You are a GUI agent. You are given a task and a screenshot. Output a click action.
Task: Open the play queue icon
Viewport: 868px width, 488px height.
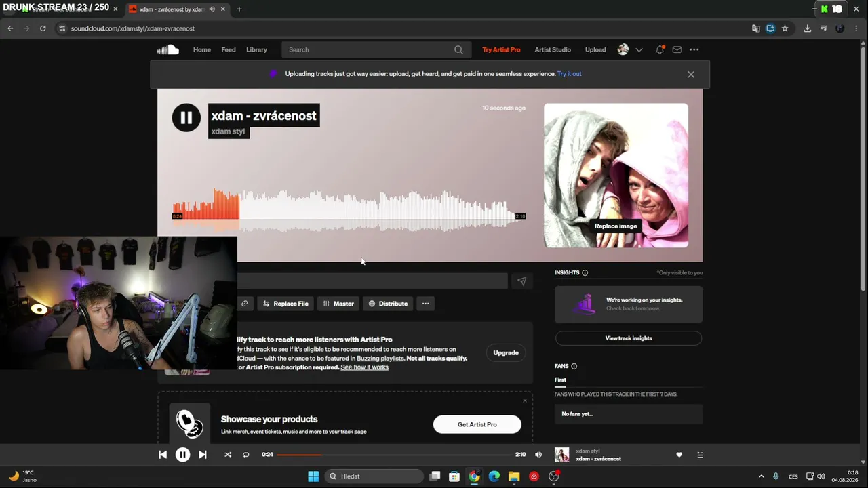pyautogui.click(x=700, y=455)
